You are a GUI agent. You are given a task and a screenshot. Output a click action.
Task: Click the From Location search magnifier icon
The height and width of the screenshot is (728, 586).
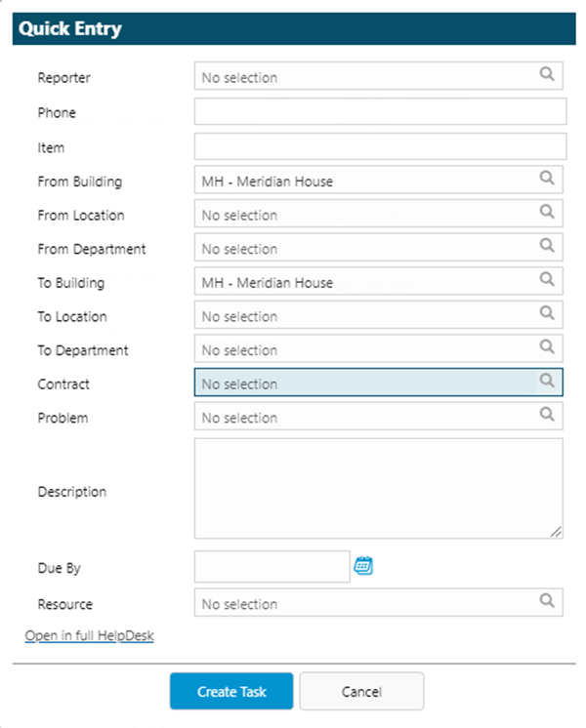(x=548, y=212)
